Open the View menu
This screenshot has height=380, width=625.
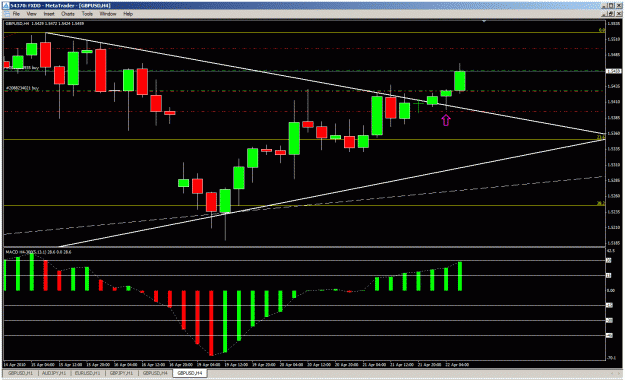(x=31, y=14)
